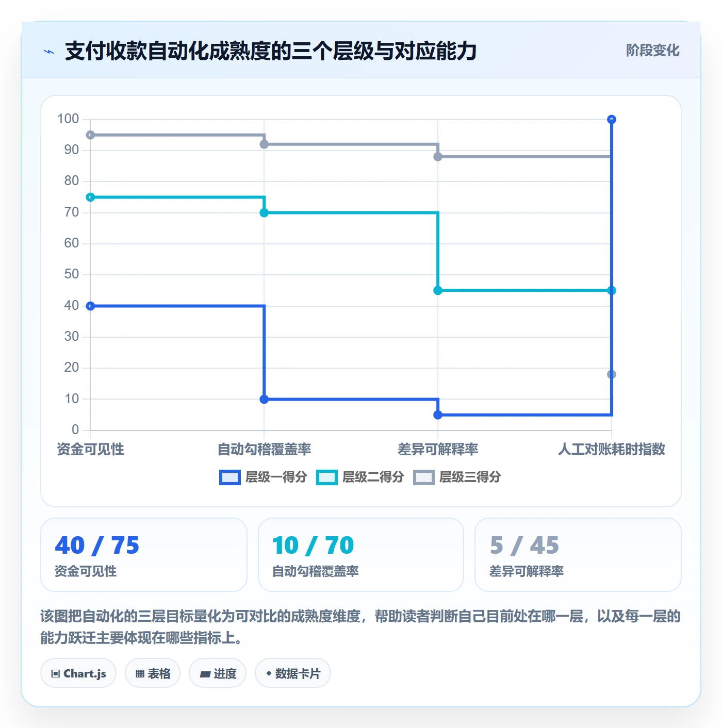Click the 差异可解释率 x-axis label
The width and height of the screenshot is (722, 728).
438,450
